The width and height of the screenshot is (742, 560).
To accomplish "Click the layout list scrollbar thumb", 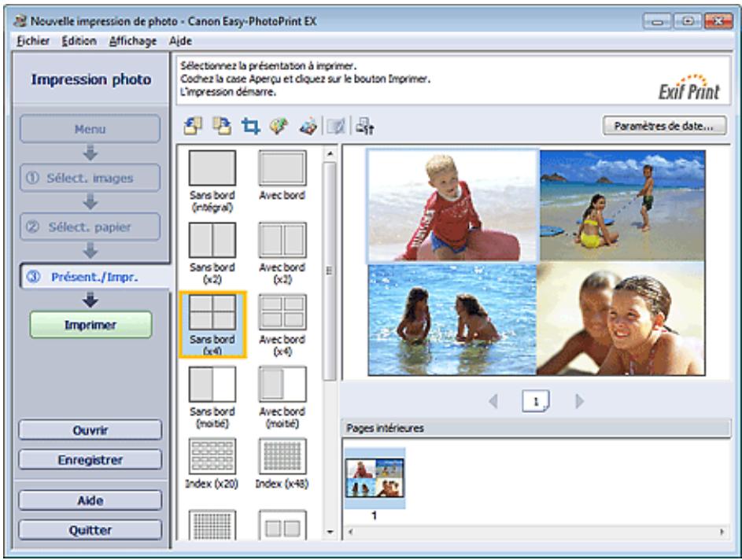I will click(330, 271).
